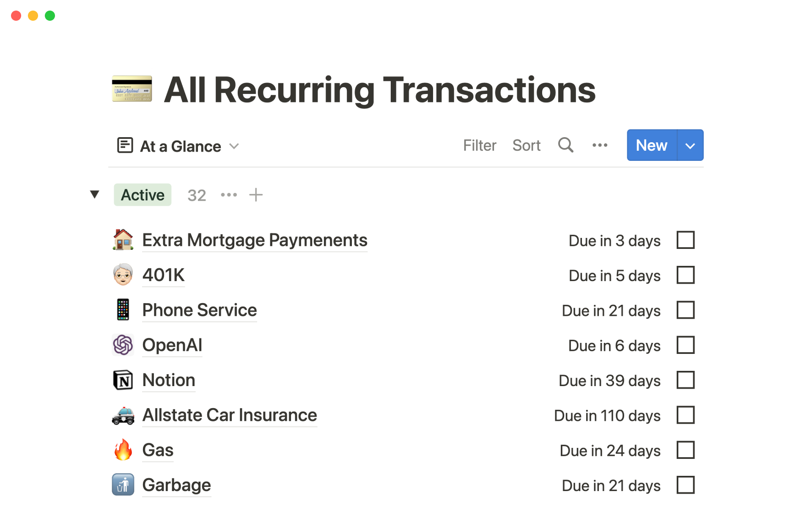
Task: Tick the 401K checkbox
Action: [685, 275]
